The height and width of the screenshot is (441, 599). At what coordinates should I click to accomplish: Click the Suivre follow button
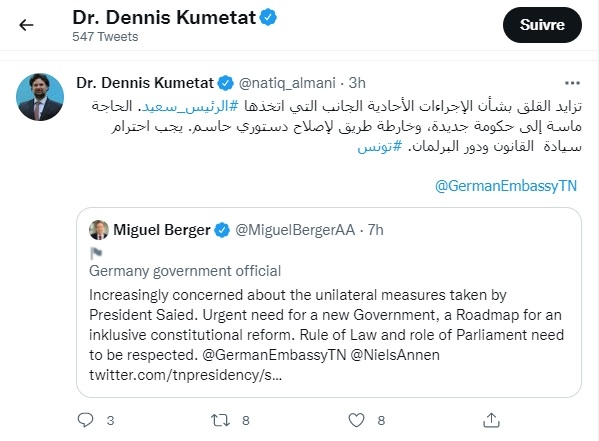(542, 25)
